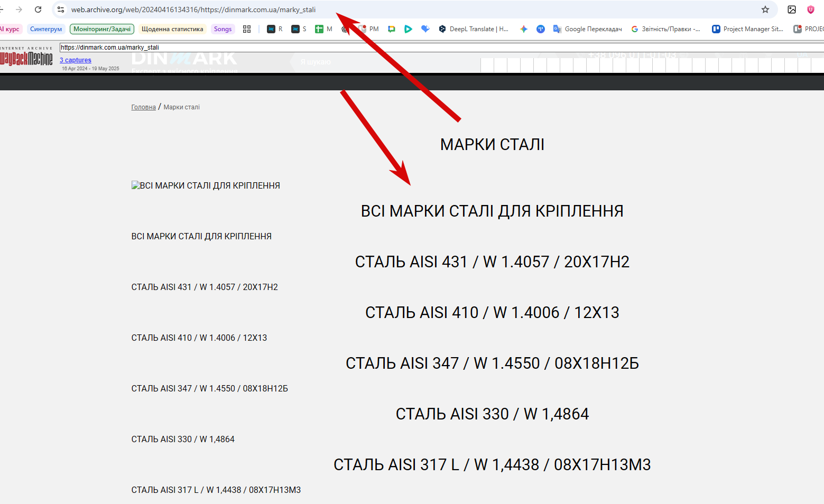Viewport: 824px width, 504px height.
Task: Open the PM bookmark
Action: (369, 29)
